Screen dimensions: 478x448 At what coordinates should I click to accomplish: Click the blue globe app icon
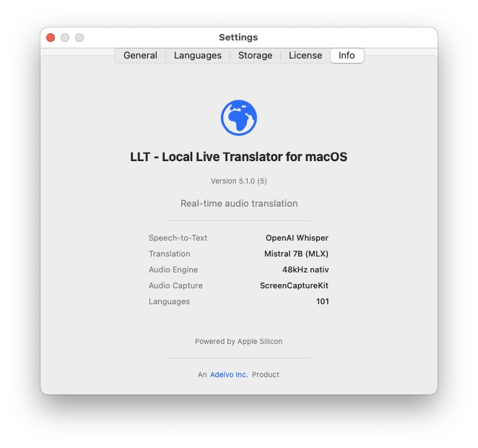click(239, 118)
